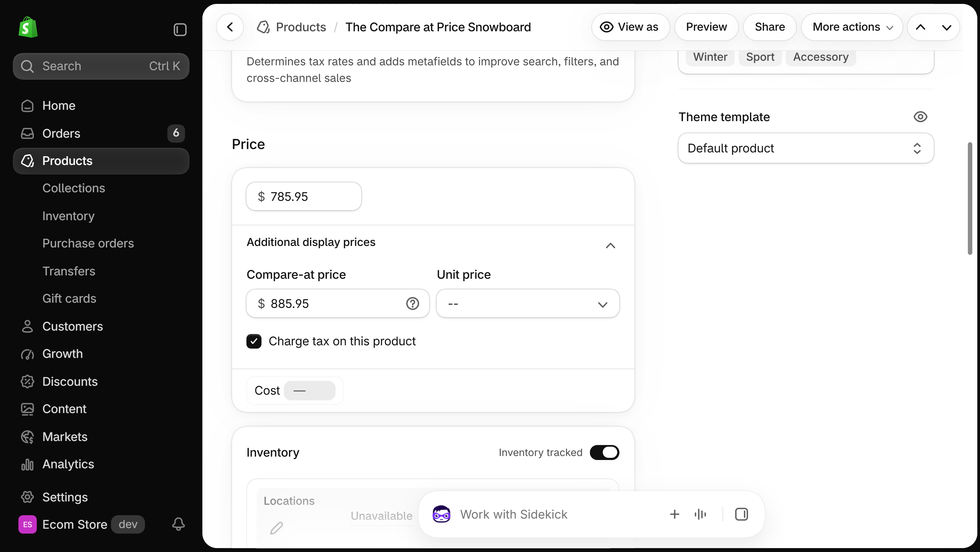Click the Share button
Screen dimensions: 980x552
point(770,27)
